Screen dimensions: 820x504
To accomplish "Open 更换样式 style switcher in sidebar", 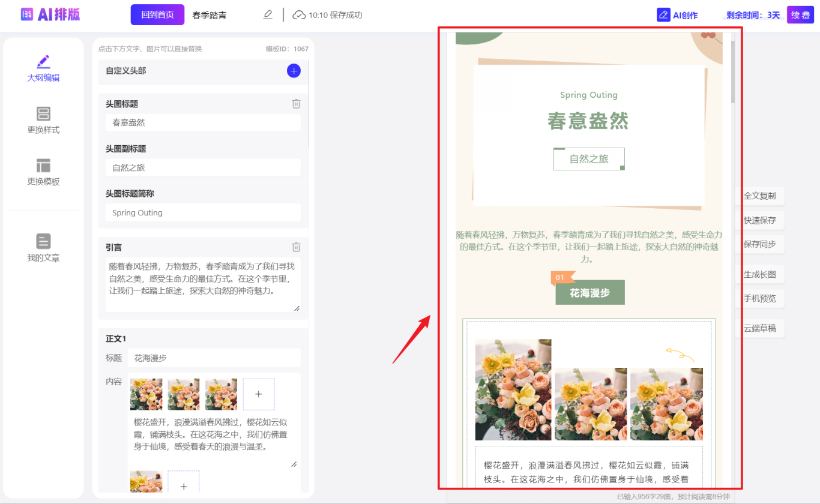I will pyautogui.click(x=43, y=120).
